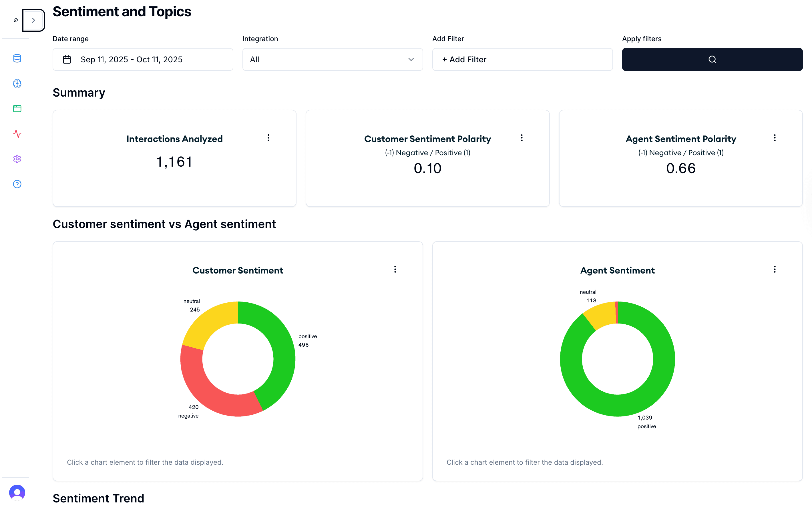Open the Integration dropdown showing All

(332, 59)
